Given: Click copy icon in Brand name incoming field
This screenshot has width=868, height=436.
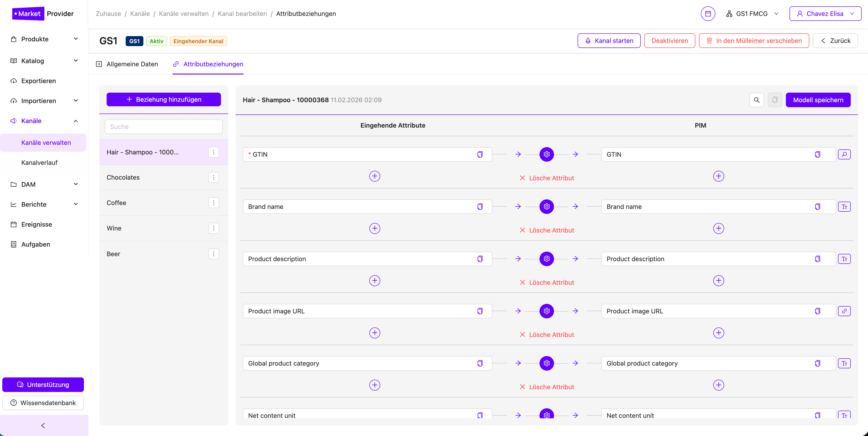Looking at the screenshot, I should (x=480, y=207).
